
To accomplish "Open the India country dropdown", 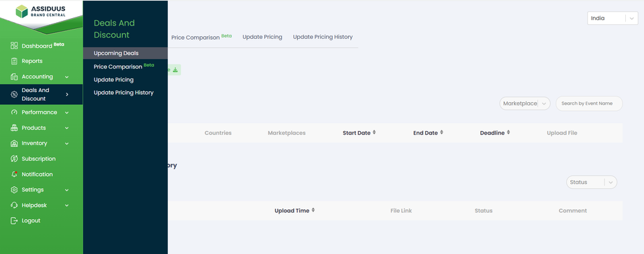I will point(612,19).
